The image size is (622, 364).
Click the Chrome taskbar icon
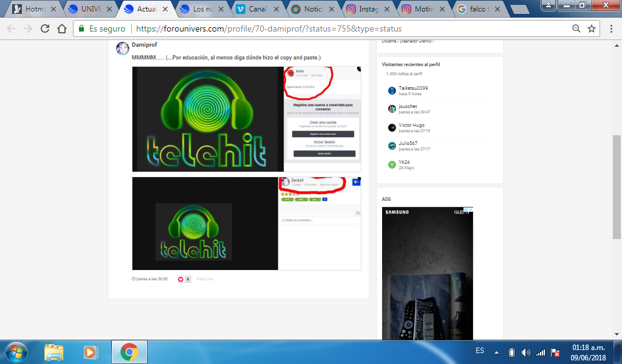[x=129, y=352]
